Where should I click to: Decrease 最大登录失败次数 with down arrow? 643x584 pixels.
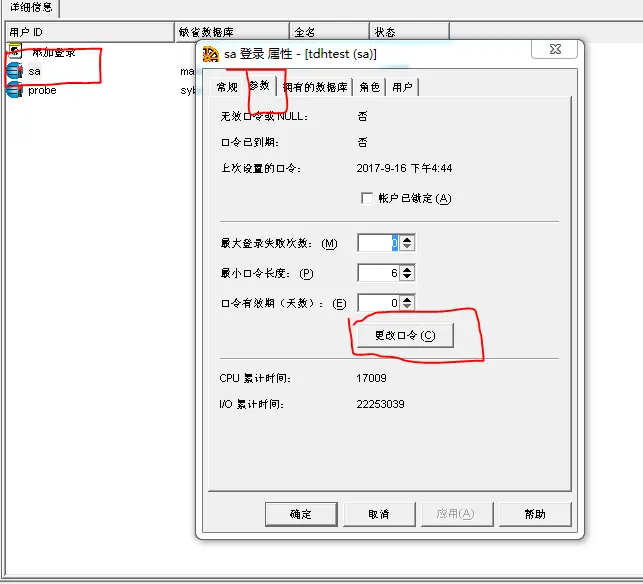407,247
